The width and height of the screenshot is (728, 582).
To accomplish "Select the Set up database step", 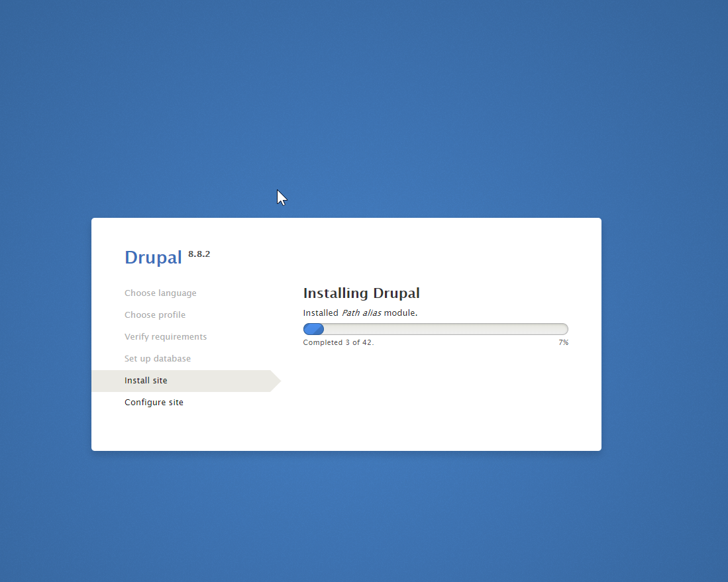I will click(x=158, y=358).
